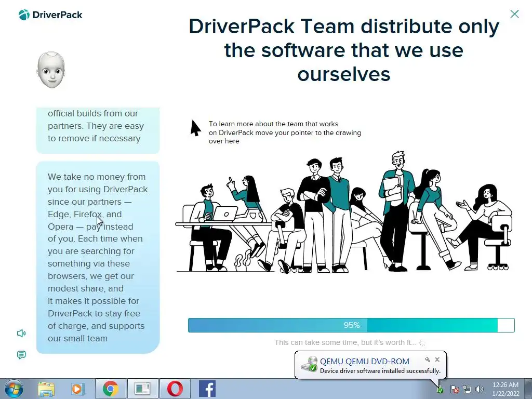
Task: Click the network tray icon
Action: (x=467, y=389)
